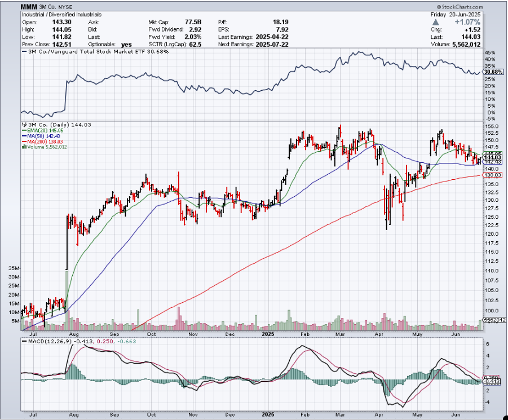Screen dimensions: 508x420
Task: Click the up-triangle gain indicator beside +1.07%
Action: tap(436, 23)
